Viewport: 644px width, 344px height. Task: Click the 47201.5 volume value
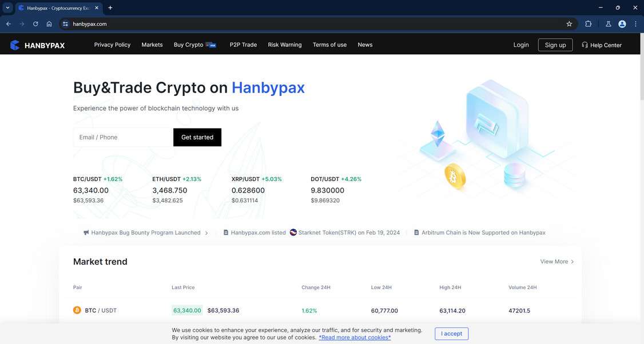click(x=519, y=311)
